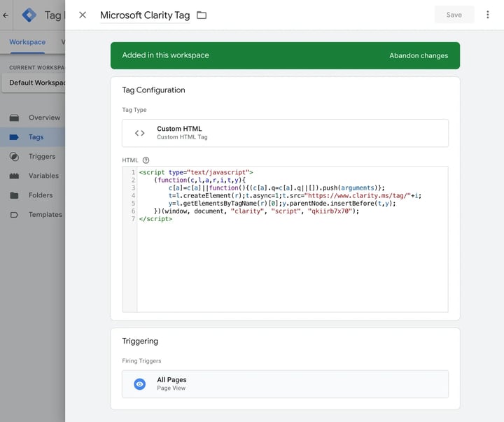Open the HTML help question mark icon
504x422 pixels.
coord(146,160)
